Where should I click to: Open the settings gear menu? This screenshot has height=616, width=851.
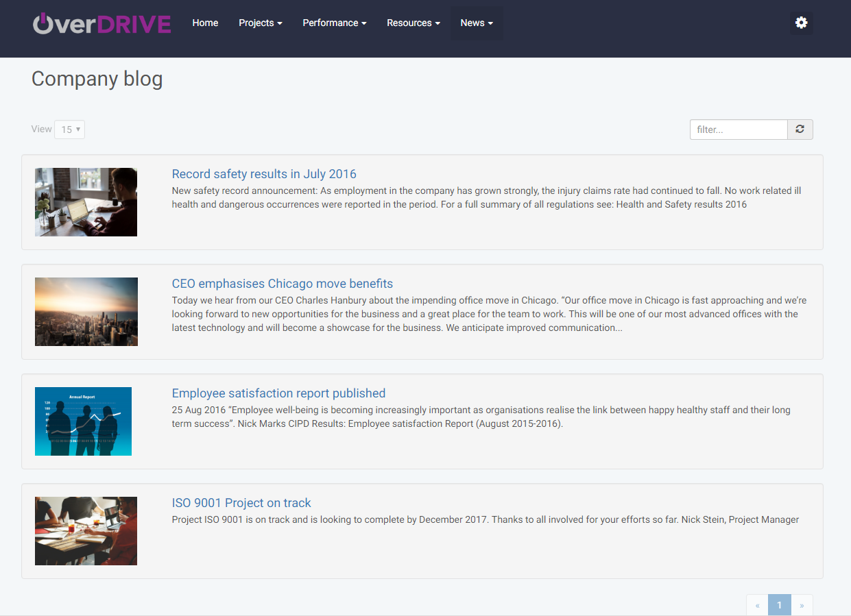point(801,23)
